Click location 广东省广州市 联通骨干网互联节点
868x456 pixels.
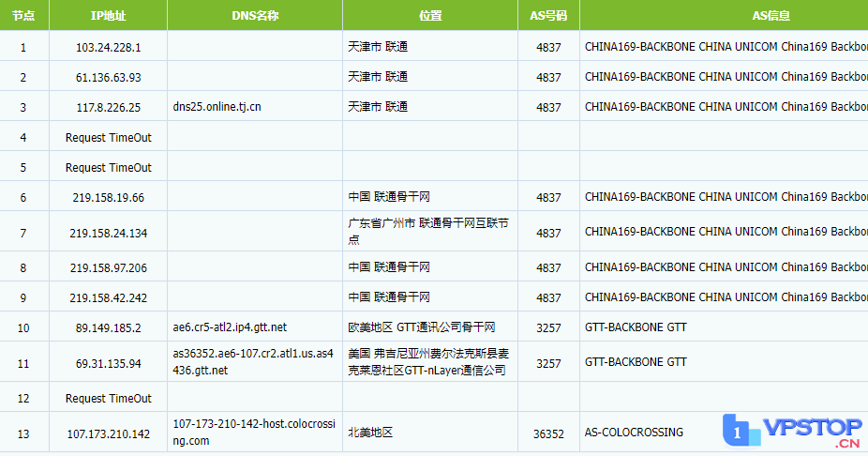pyautogui.click(x=428, y=232)
